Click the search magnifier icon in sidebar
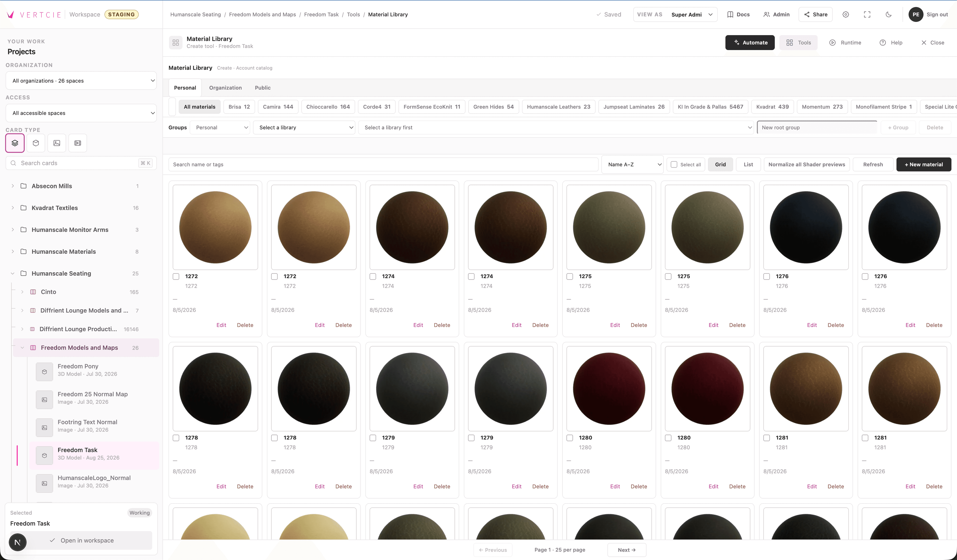 (13, 163)
